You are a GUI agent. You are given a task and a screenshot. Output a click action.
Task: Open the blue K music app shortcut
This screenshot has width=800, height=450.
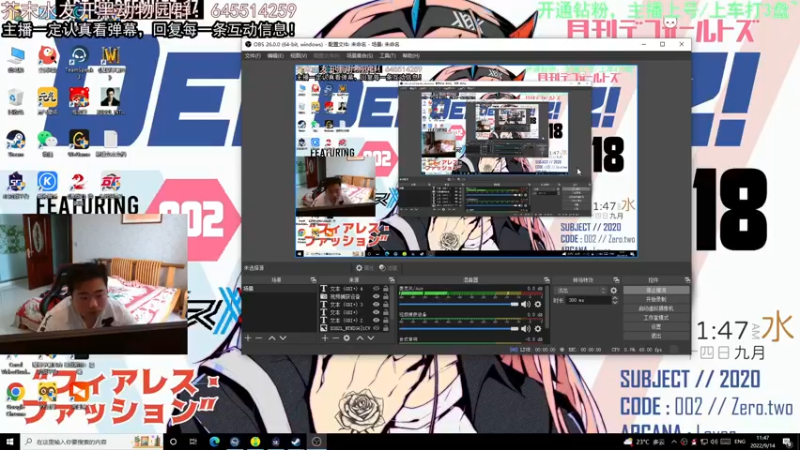47,185
